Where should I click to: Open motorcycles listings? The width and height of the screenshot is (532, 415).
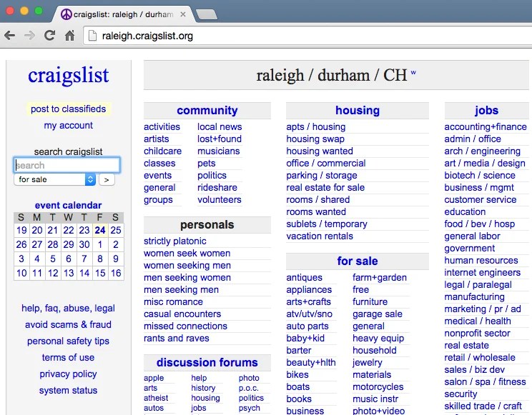point(378,387)
